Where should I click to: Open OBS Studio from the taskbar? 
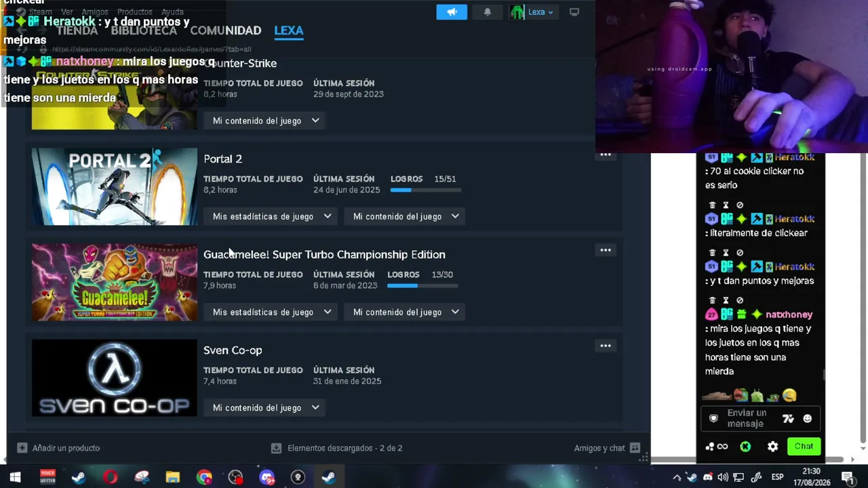point(235,477)
